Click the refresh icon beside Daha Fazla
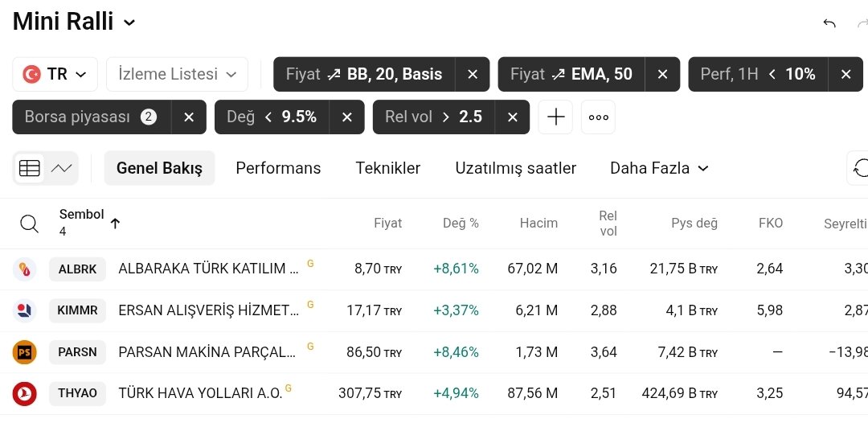Viewport: 868px width, 431px height. tap(860, 168)
